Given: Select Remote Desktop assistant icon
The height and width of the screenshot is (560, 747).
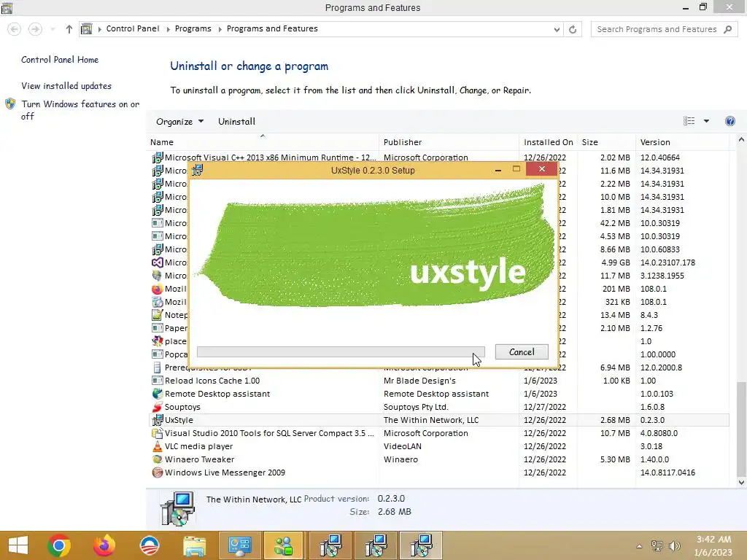Looking at the screenshot, I should click(x=158, y=394).
